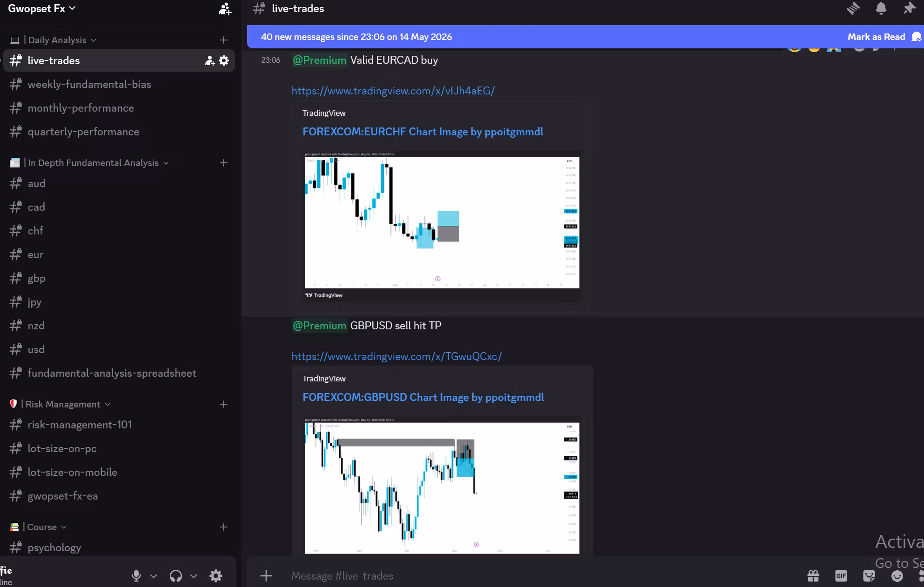Show pinned messages with the pin icon
This screenshot has height=587, width=924.
(x=909, y=8)
